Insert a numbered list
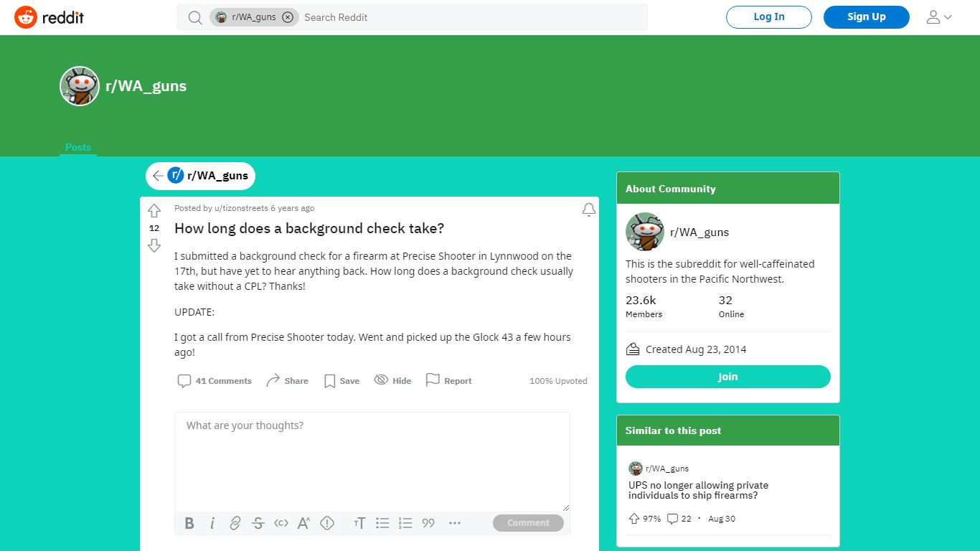Screen dimensions: 980x551 (x=405, y=523)
